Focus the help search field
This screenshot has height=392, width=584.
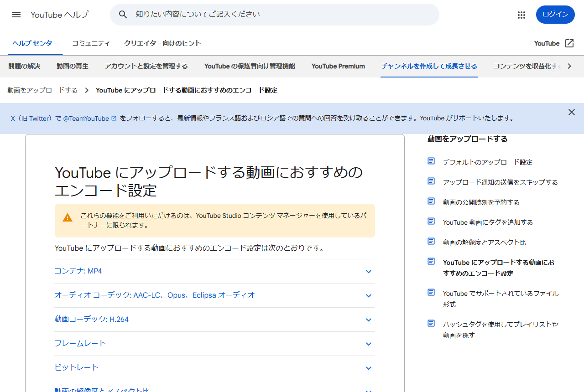(275, 15)
